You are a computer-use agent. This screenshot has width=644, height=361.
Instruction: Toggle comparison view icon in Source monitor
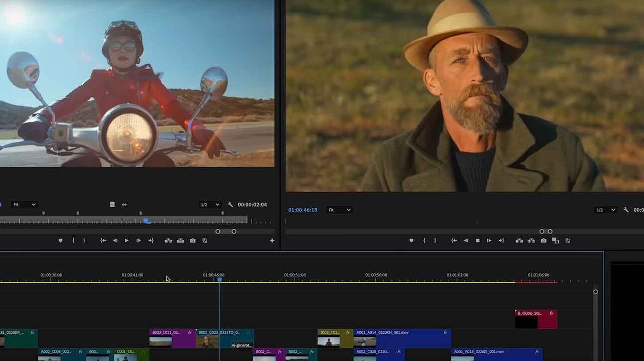(205, 240)
